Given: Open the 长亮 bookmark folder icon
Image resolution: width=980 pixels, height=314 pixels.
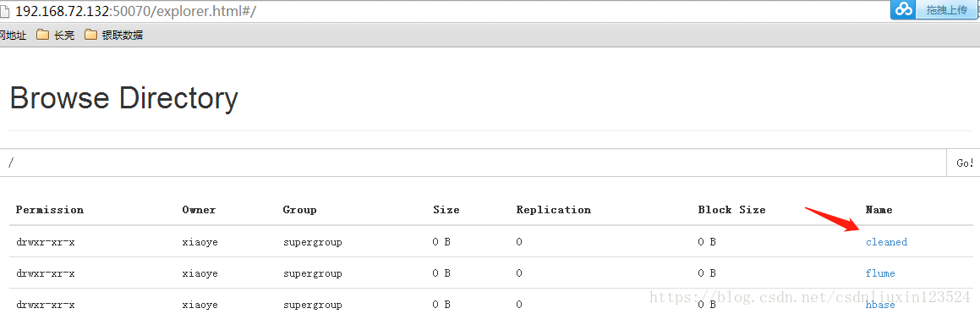Looking at the screenshot, I should 42,35.
